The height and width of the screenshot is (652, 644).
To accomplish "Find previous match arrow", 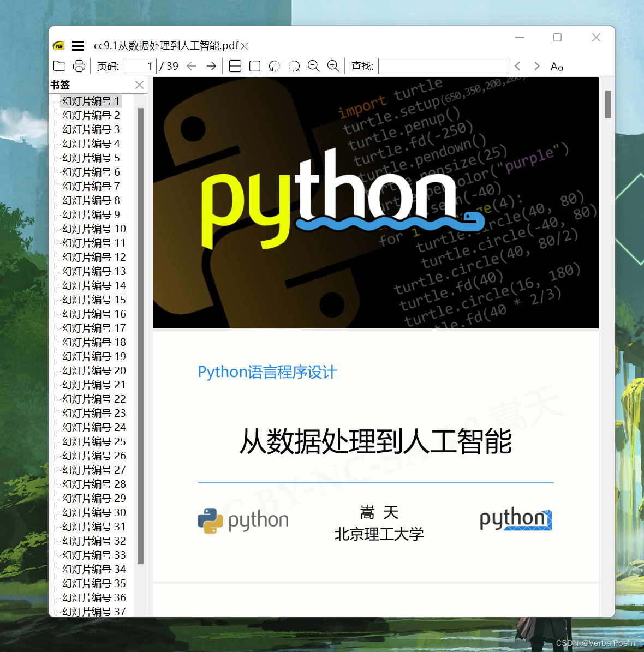I will [x=517, y=66].
